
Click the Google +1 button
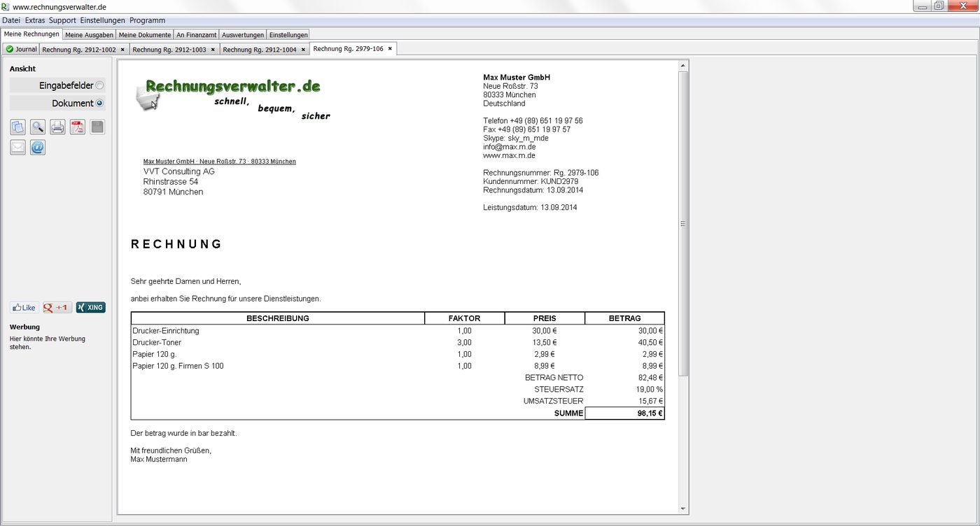pos(57,308)
